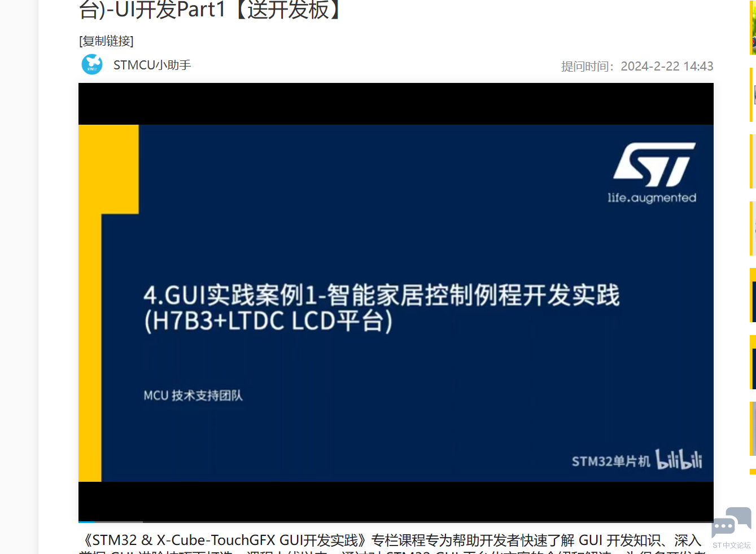756x554 pixels.
Task: Click the [复制链接] copy link text
Action: coord(106,41)
